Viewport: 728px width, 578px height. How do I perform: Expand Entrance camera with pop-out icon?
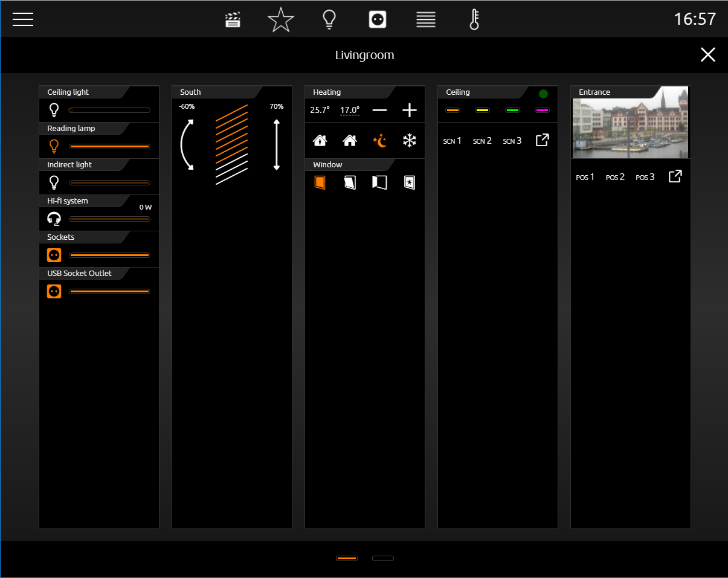(675, 176)
